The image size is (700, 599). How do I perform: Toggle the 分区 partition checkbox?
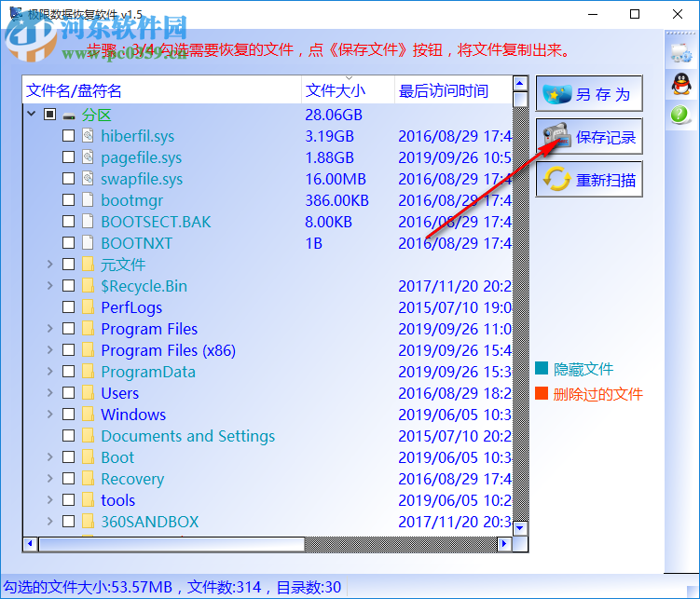(49, 115)
